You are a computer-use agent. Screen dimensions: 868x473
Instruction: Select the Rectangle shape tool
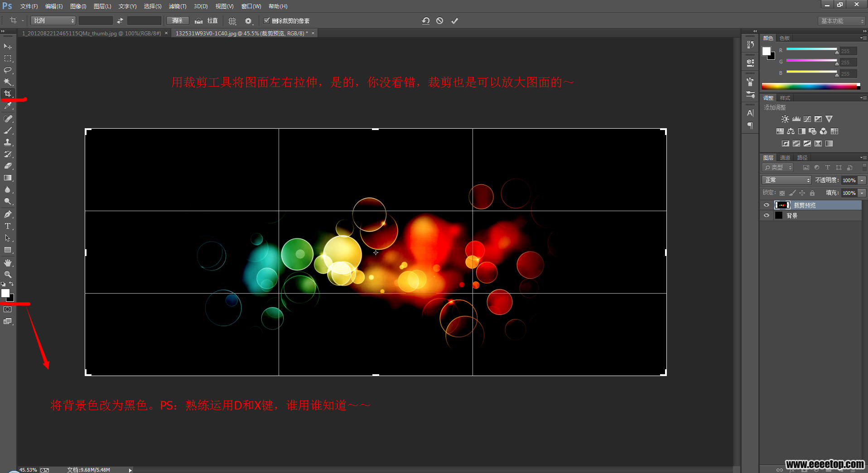8,250
